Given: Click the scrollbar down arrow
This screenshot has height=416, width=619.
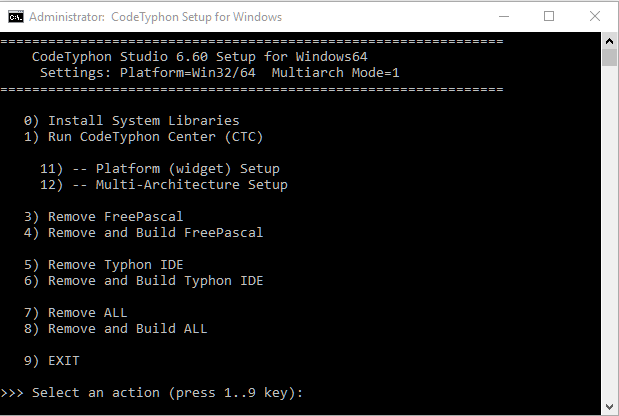Looking at the screenshot, I should pyautogui.click(x=609, y=407).
